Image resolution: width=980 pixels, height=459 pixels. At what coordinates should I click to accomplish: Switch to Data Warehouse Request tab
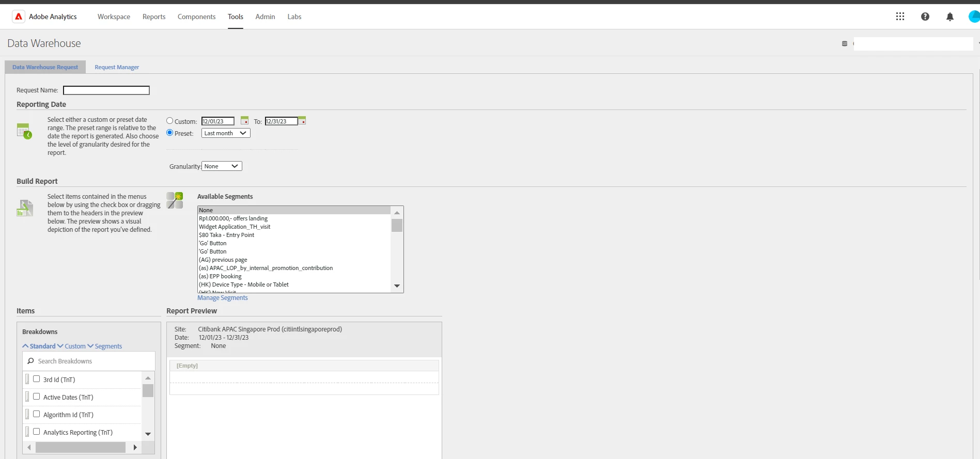(45, 67)
